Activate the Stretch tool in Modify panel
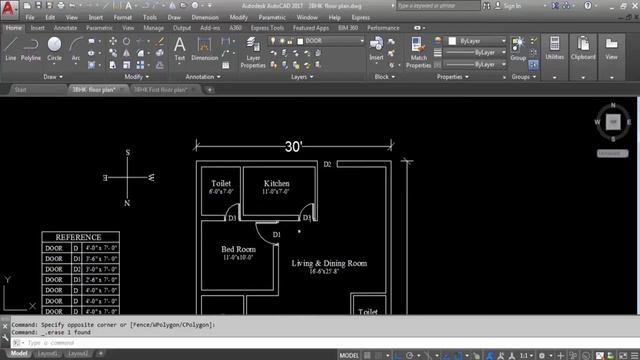Image resolution: width=640 pixels, height=360 pixels. 113,65
